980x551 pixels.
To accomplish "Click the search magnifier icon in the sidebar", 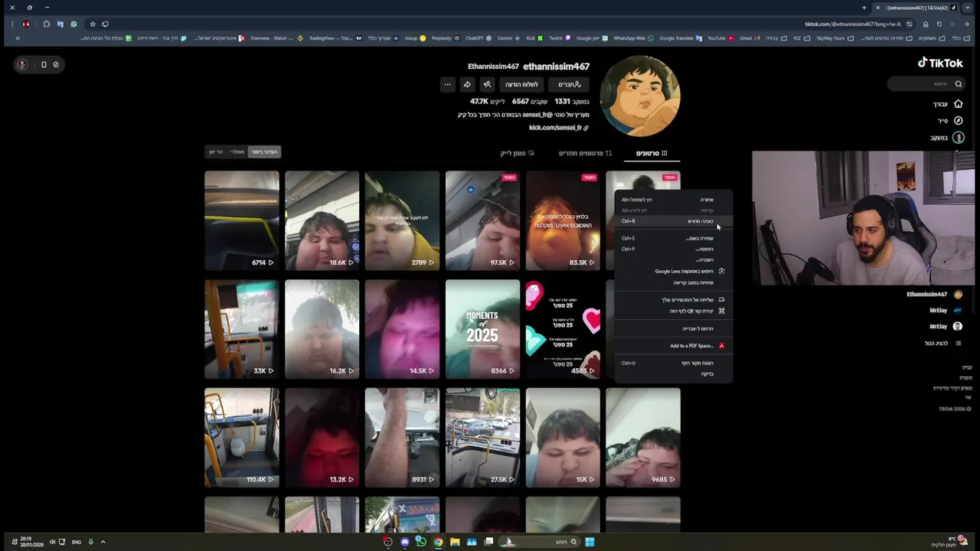I will pyautogui.click(x=958, y=84).
